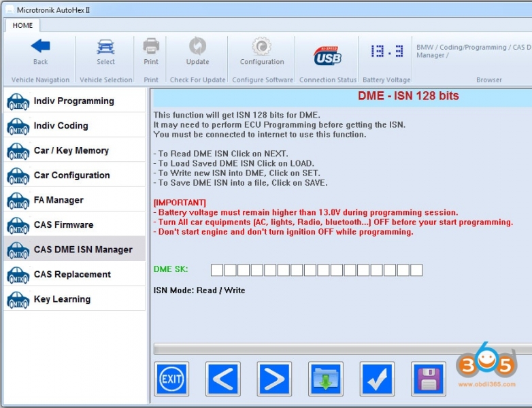Viewport: 532px width, 408px height.
Task: Click 'To Read DME ISN Click on NEXT' line
Action: (221, 154)
